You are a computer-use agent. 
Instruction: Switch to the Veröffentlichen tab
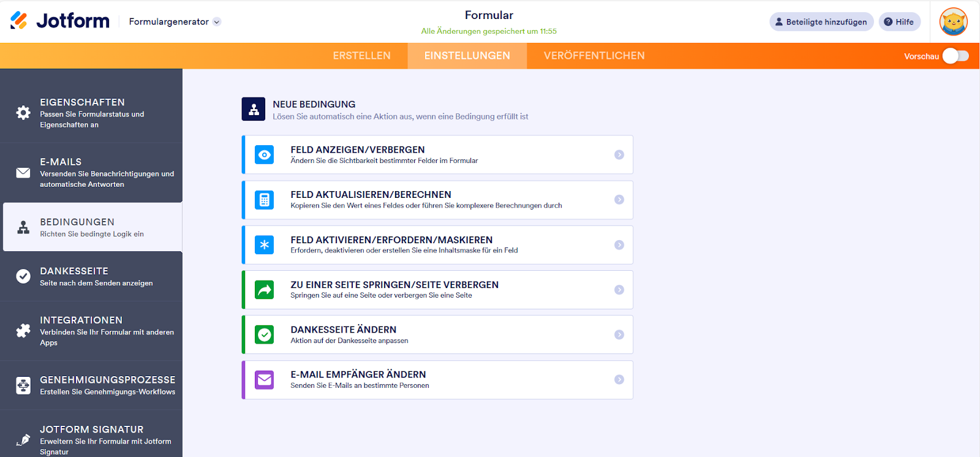click(x=594, y=56)
